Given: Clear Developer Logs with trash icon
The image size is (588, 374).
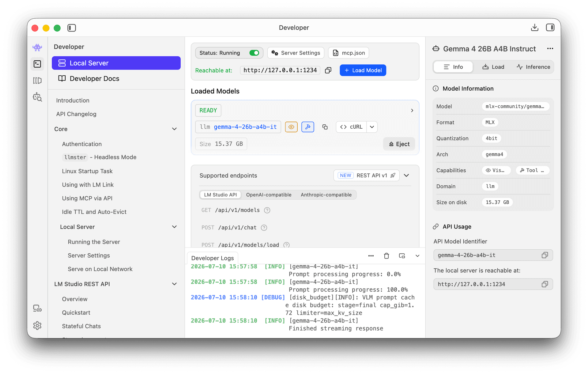Looking at the screenshot, I should click(386, 256).
